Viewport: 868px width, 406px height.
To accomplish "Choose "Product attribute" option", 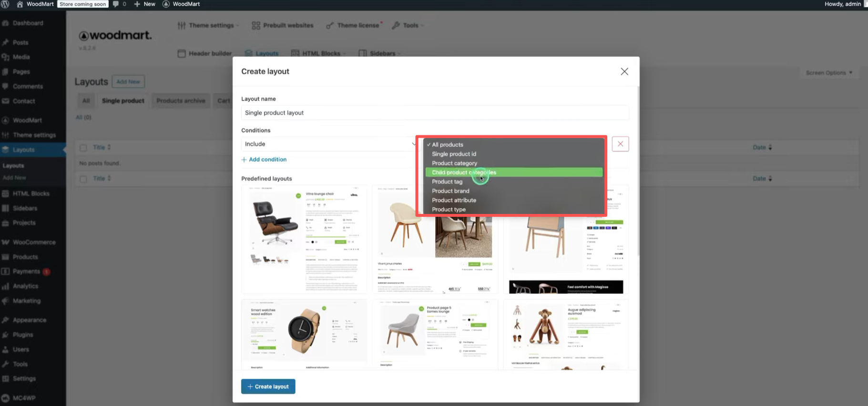I will [x=514, y=200].
